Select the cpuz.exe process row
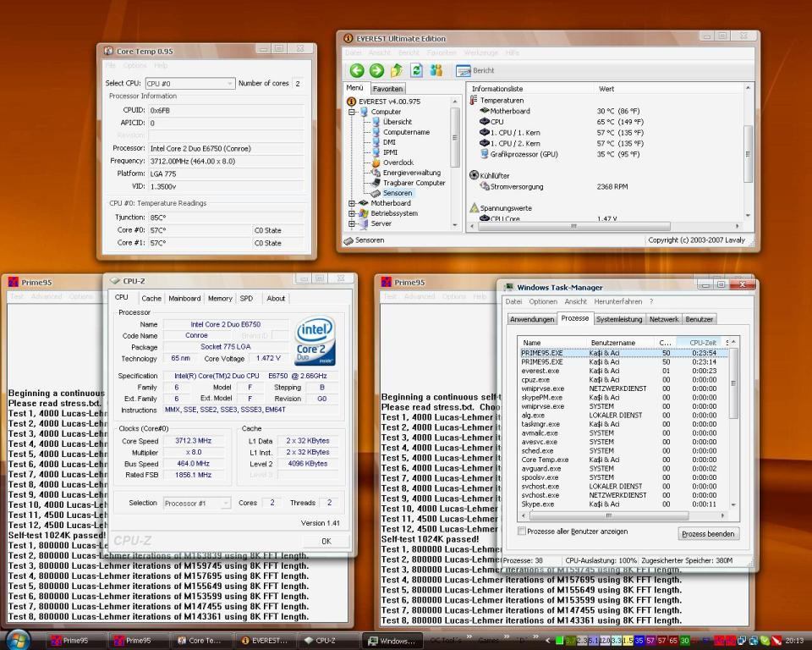 pos(623,379)
